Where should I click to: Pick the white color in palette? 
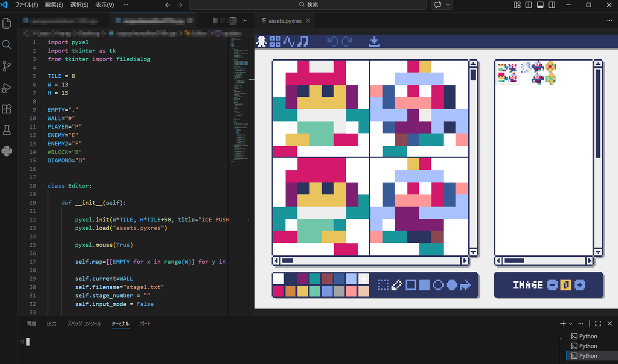coord(278,279)
